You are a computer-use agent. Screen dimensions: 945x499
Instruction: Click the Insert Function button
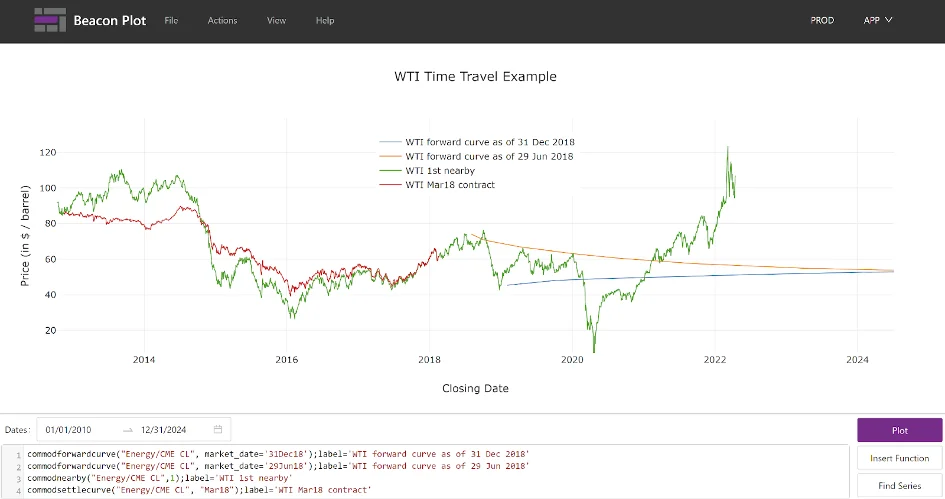(899, 458)
